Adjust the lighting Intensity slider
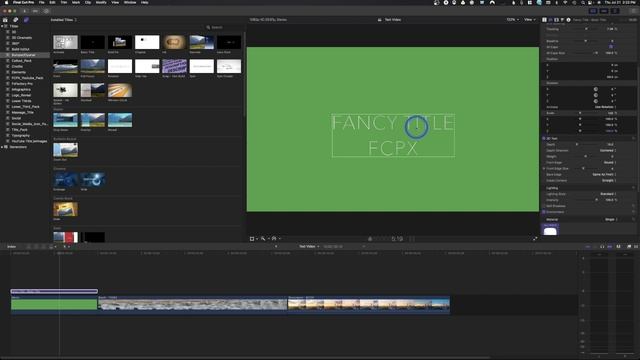 596,200
